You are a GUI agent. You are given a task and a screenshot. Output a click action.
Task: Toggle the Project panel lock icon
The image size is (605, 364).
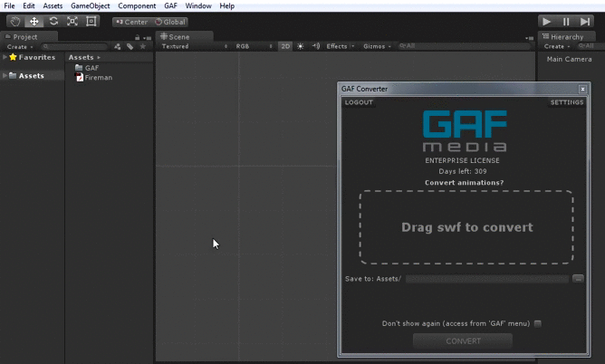coord(137,37)
